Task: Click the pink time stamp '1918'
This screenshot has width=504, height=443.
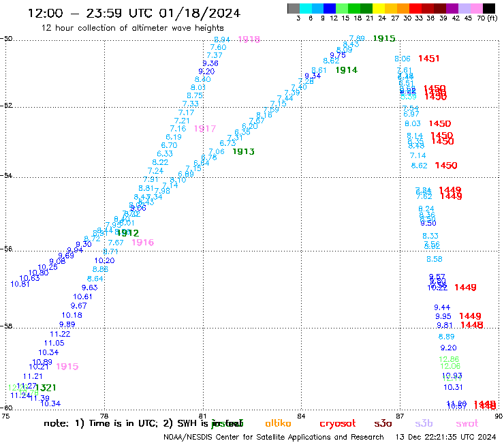Action: pyautogui.click(x=249, y=40)
